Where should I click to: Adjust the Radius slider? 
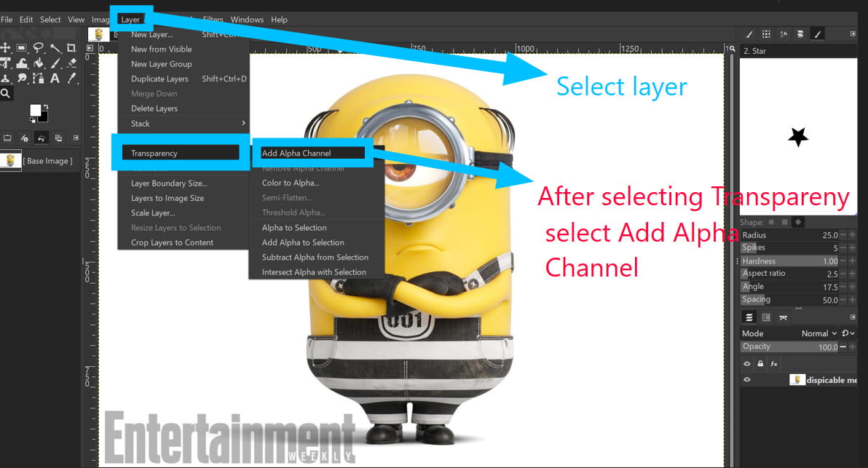[x=789, y=235]
